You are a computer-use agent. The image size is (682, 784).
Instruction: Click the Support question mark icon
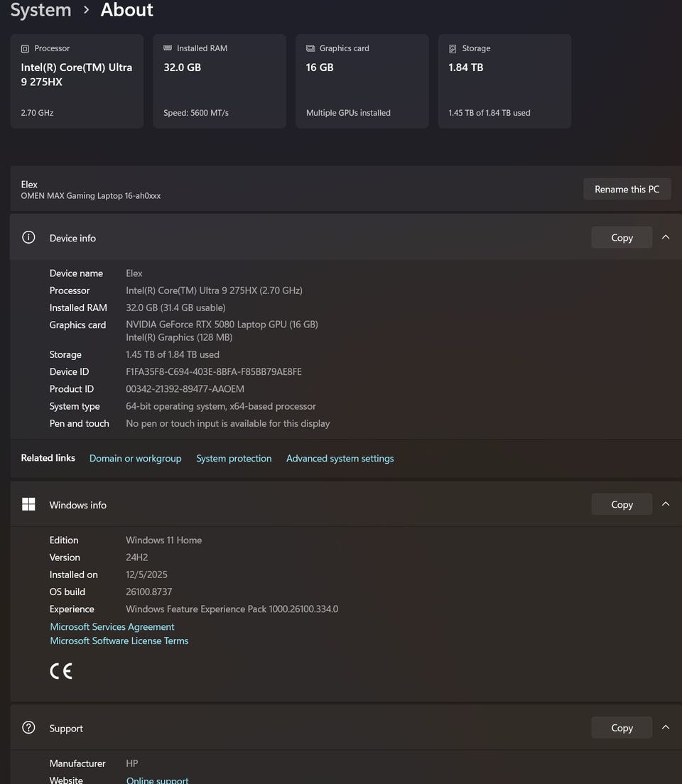tap(28, 727)
